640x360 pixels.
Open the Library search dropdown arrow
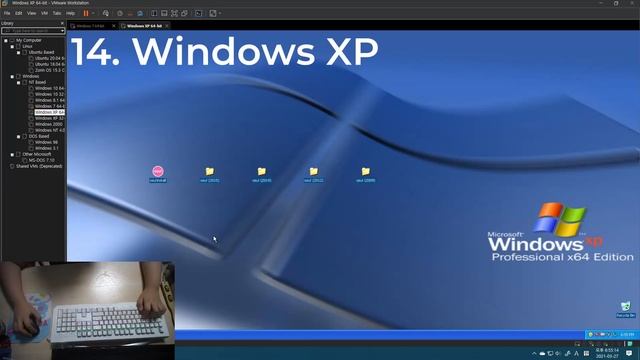click(62, 31)
